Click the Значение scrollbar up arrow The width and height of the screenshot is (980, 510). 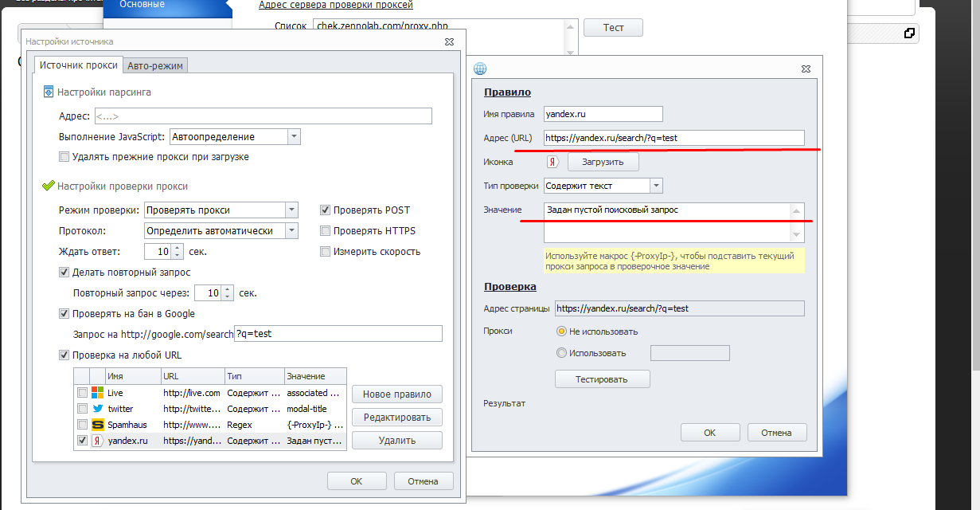click(x=797, y=210)
